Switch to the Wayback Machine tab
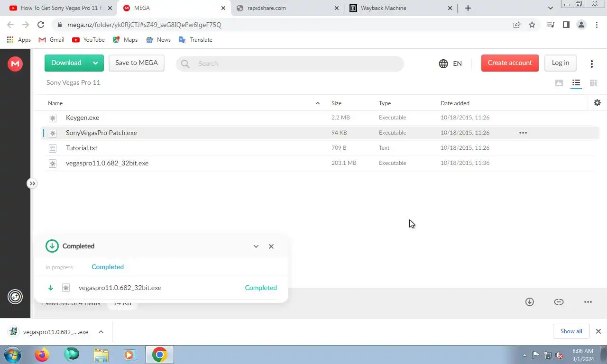This screenshot has width=607, height=364. tap(401, 8)
